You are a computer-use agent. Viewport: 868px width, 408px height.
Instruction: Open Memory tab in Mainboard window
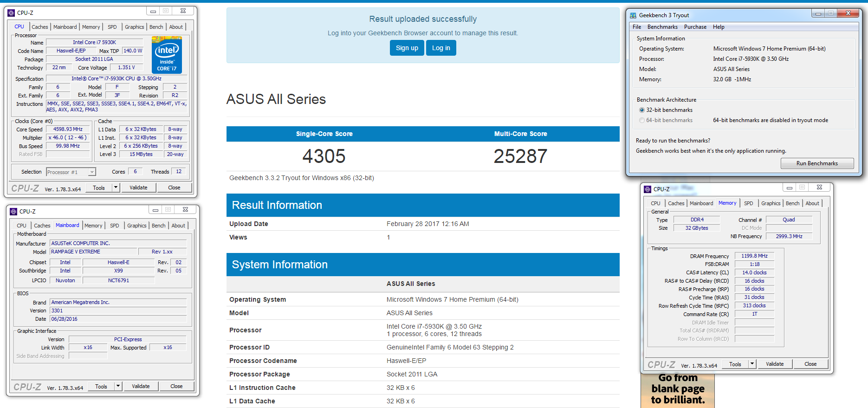pyautogui.click(x=93, y=226)
